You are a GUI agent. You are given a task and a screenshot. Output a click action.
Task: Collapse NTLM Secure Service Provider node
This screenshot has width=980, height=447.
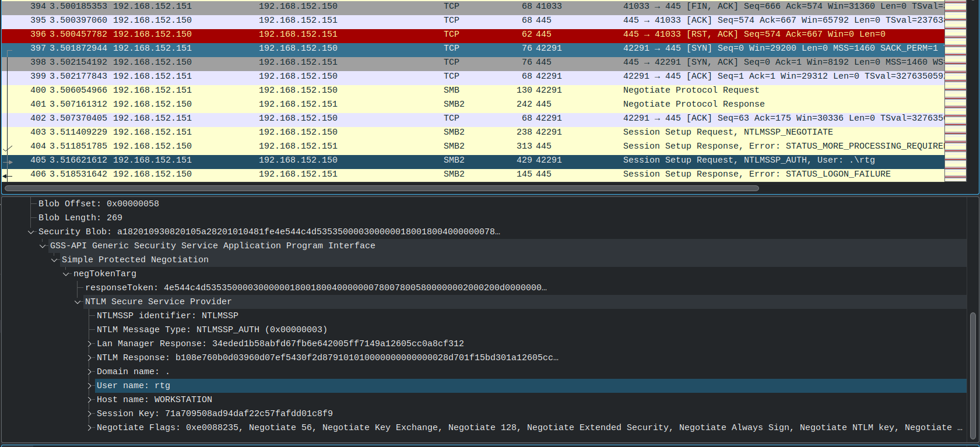click(78, 302)
